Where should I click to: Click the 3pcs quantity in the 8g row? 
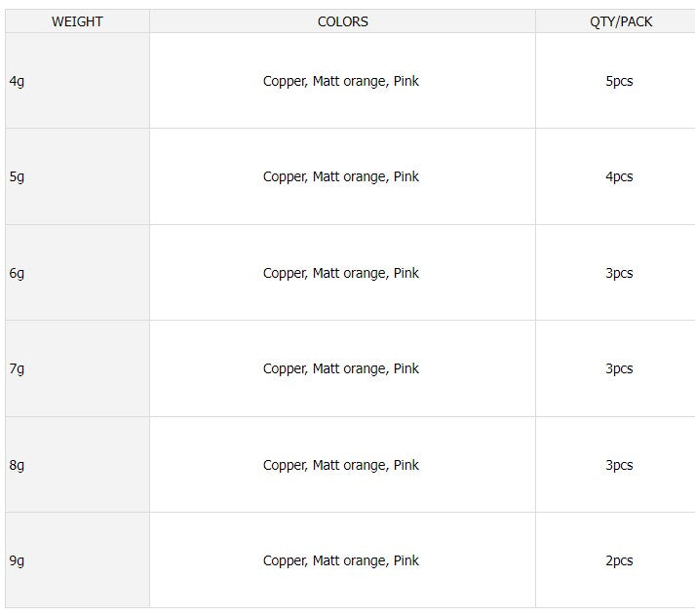coord(619,465)
